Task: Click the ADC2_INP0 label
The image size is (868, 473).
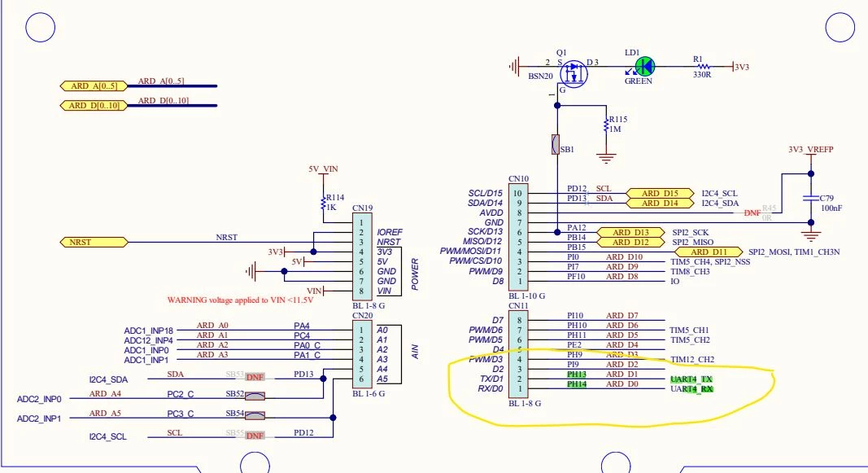Action: 39,399
